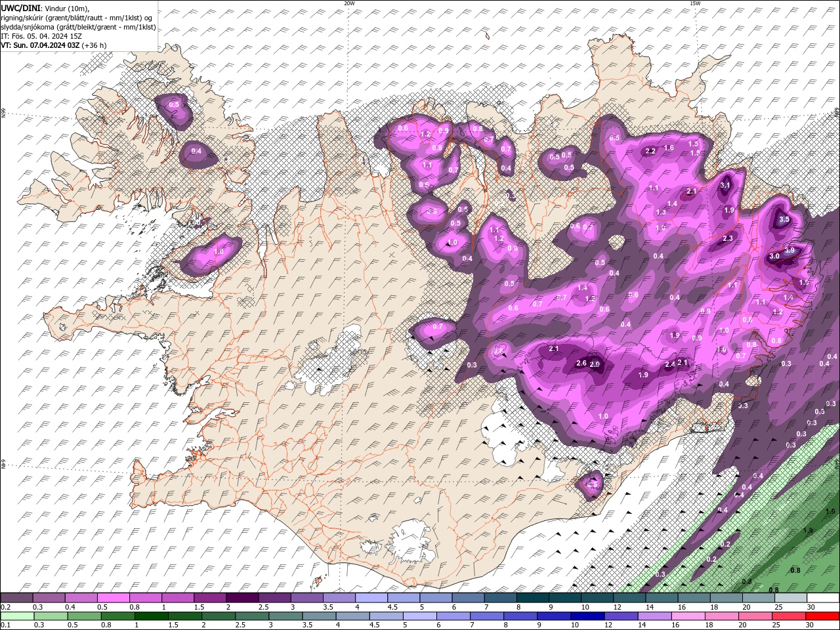This screenshot has height=630, width=840.
Task: Pick the white 30 snow scale swatch
Action: [x=823, y=598]
